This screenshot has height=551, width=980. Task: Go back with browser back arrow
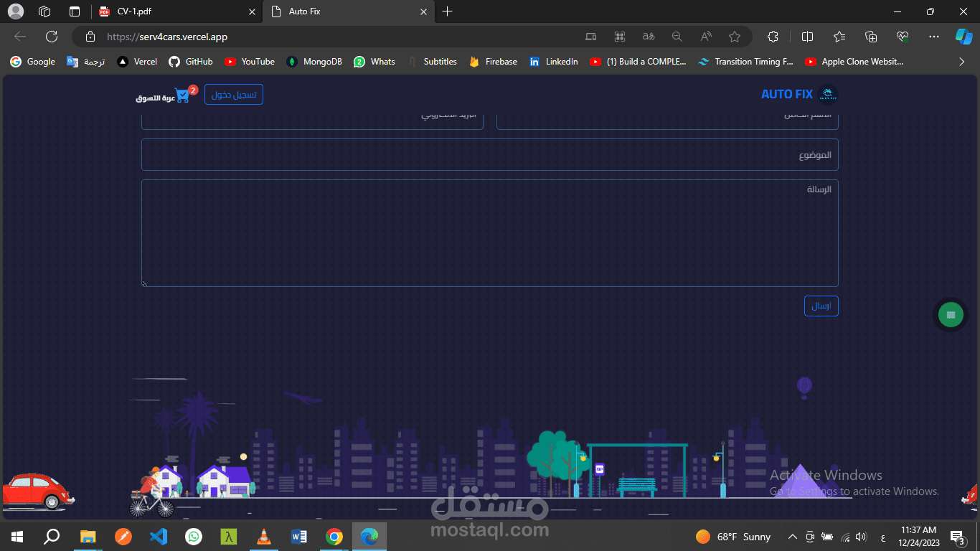[20, 37]
